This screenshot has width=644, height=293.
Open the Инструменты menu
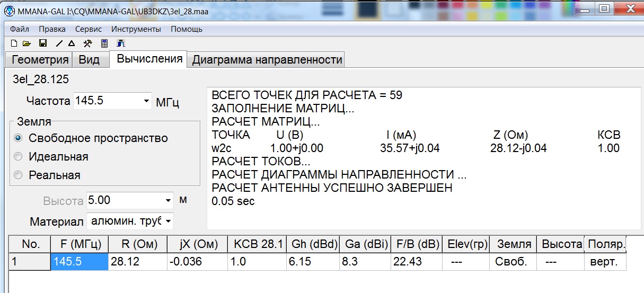point(136,29)
